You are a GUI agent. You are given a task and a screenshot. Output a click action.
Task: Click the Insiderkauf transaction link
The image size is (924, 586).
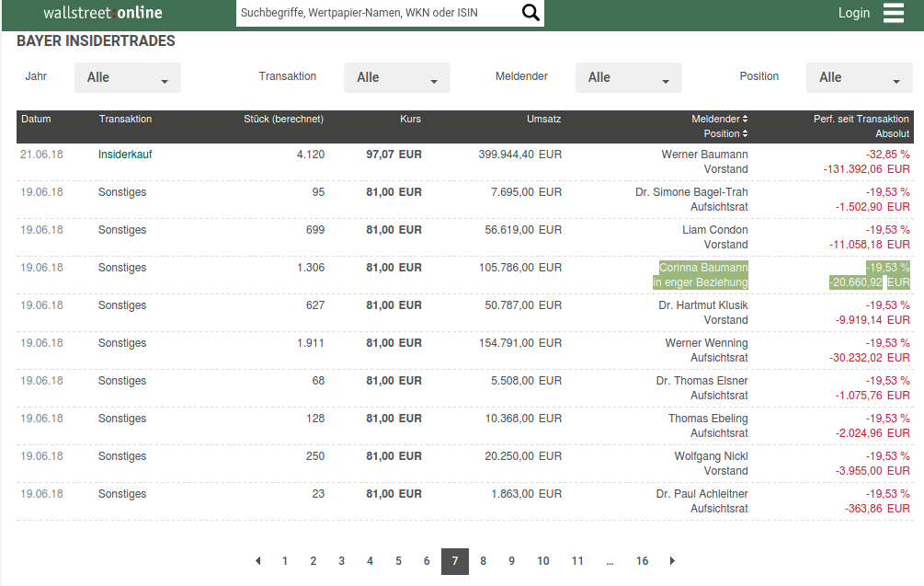coord(125,155)
